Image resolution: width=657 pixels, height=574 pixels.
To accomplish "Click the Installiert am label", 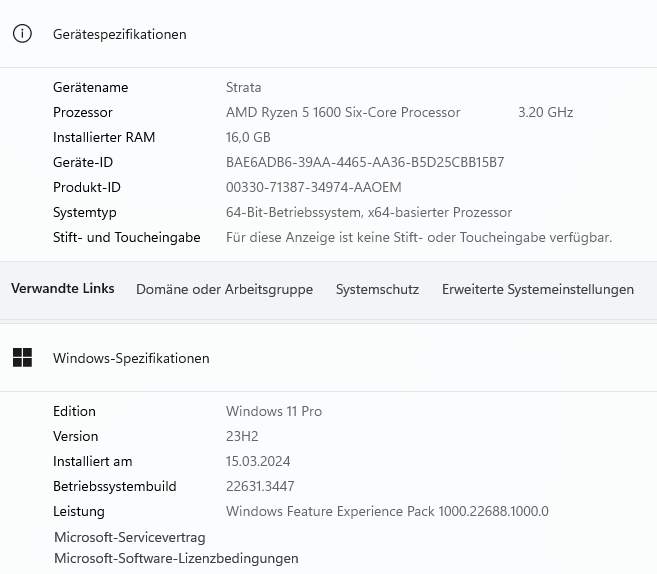I will [x=93, y=461].
